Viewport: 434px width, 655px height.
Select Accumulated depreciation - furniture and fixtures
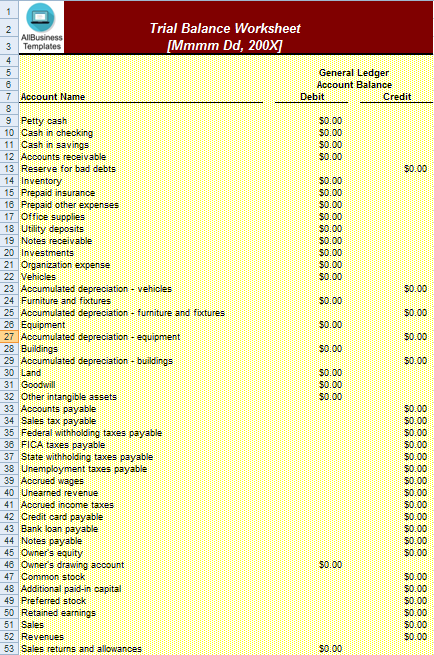[x=123, y=313]
